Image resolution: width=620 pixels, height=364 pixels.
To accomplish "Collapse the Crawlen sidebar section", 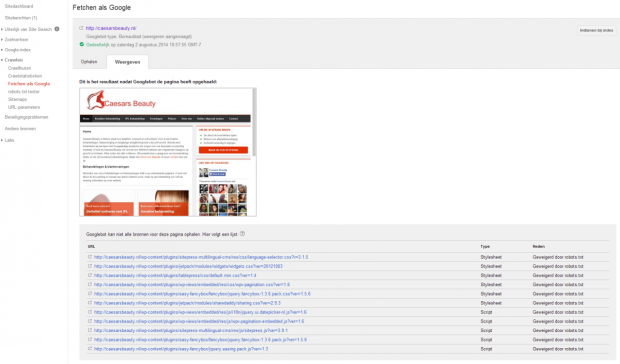I will tap(2, 60).
